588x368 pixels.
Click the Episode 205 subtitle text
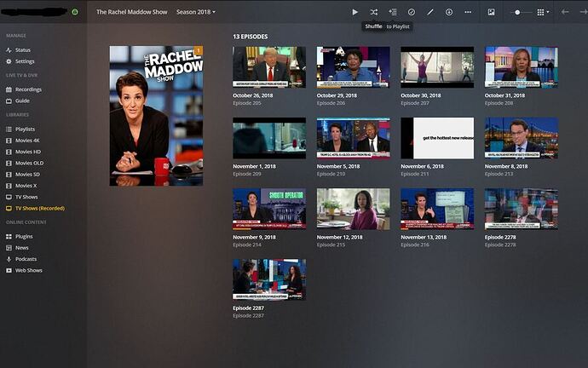coord(247,103)
